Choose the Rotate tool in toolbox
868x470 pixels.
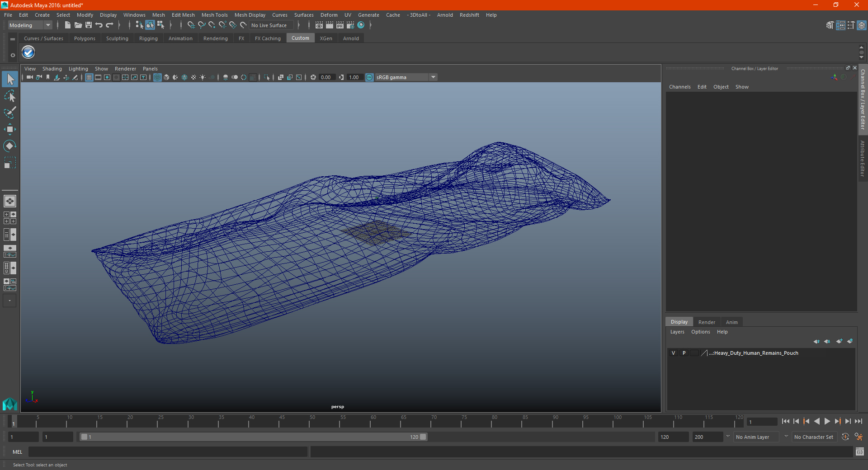click(10, 146)
